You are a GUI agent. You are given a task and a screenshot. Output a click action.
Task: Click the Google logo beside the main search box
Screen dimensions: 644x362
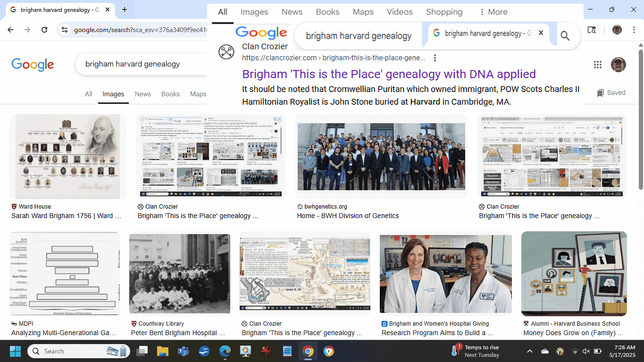tap(33, 65)
